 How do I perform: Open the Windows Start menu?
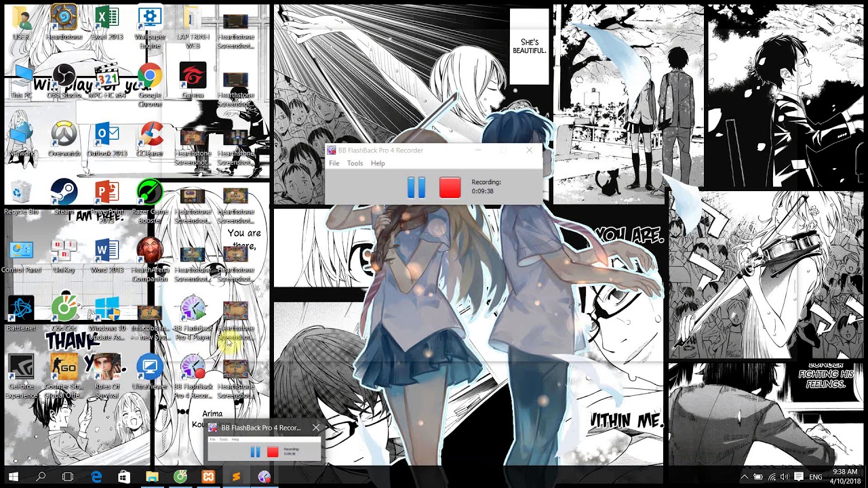tap(13, 476)
